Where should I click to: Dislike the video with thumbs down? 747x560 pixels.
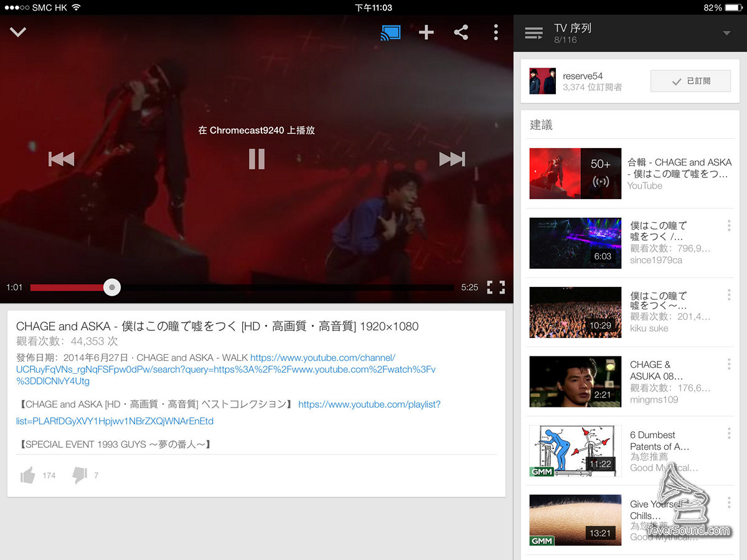pyautogui.click(x=80, y=476)
